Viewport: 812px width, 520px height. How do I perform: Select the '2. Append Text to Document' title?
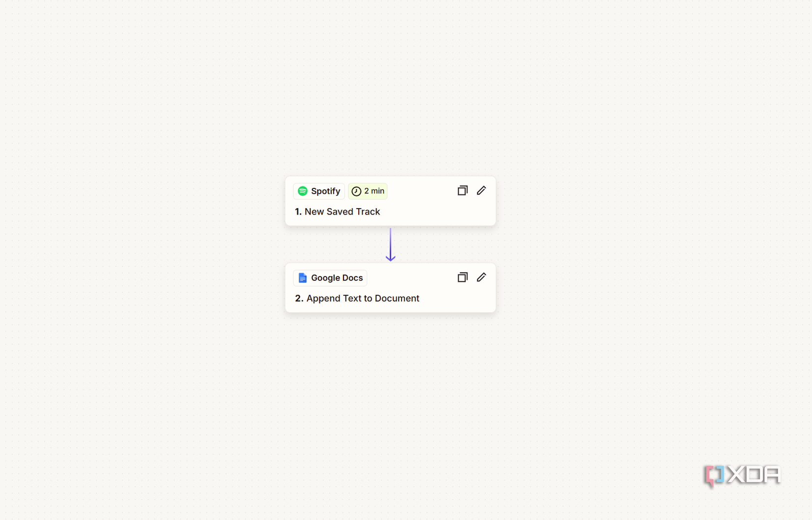coord(357,298)
